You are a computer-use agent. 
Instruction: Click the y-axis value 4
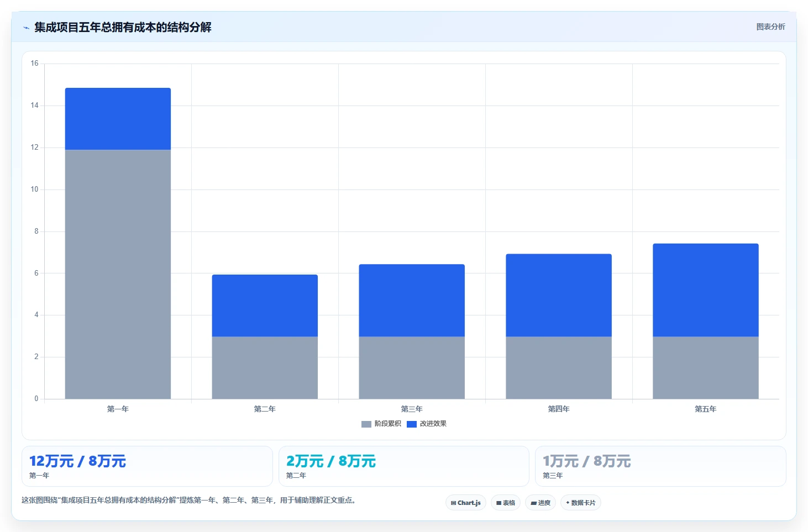pyautogui.click(x=36, y=315)
